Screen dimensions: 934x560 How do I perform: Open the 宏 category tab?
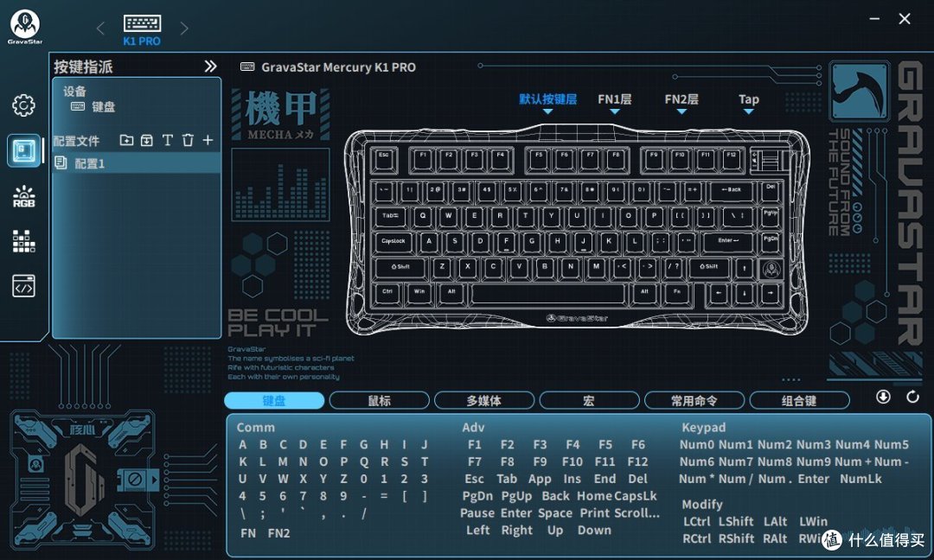tap(589, 400)
